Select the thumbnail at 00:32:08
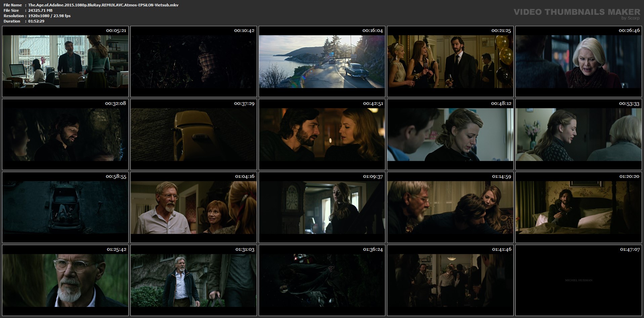644x318 pixels. coord(65,134)
